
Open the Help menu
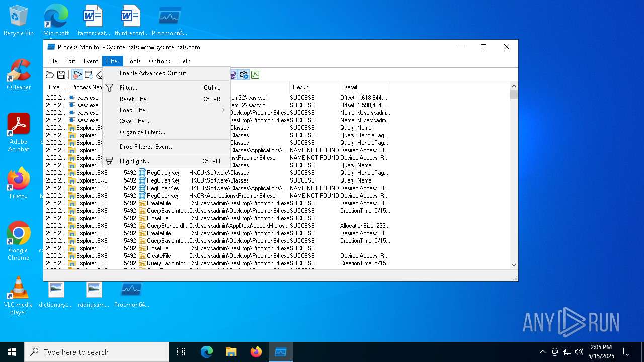(x=184, y=61)
